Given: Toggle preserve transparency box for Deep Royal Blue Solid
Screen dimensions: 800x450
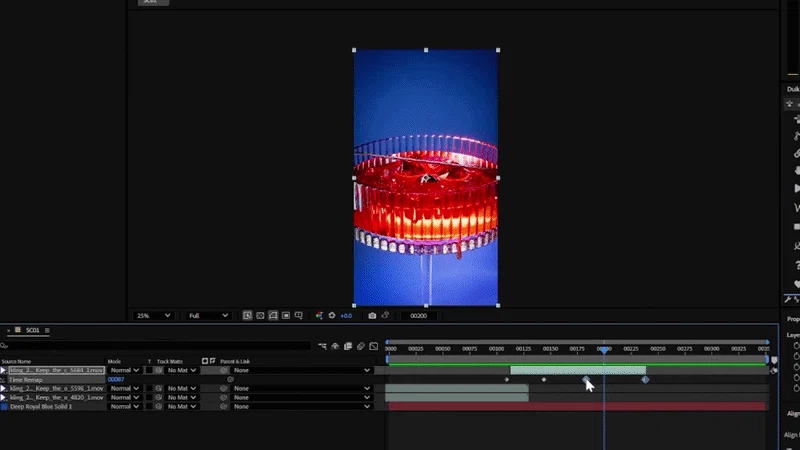Looking at the screenshot, I should pos(149,407).
